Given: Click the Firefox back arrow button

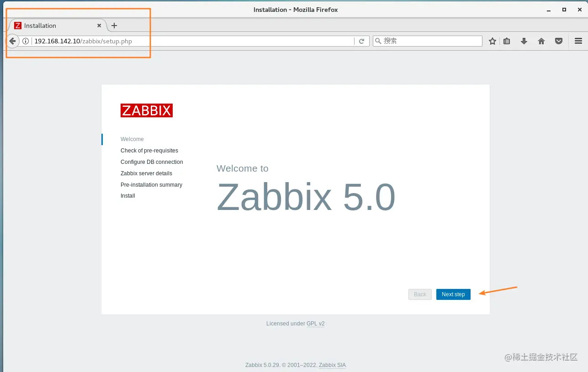Looking at the screenshot, I should pos(12,41).
